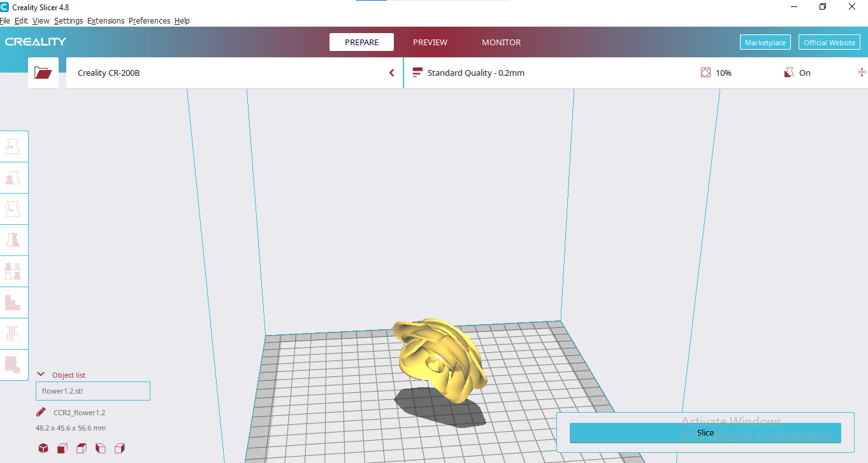This screenshot has height=463, width=868.
Task: Visit the Official Website
Action: tap(829, 42)
